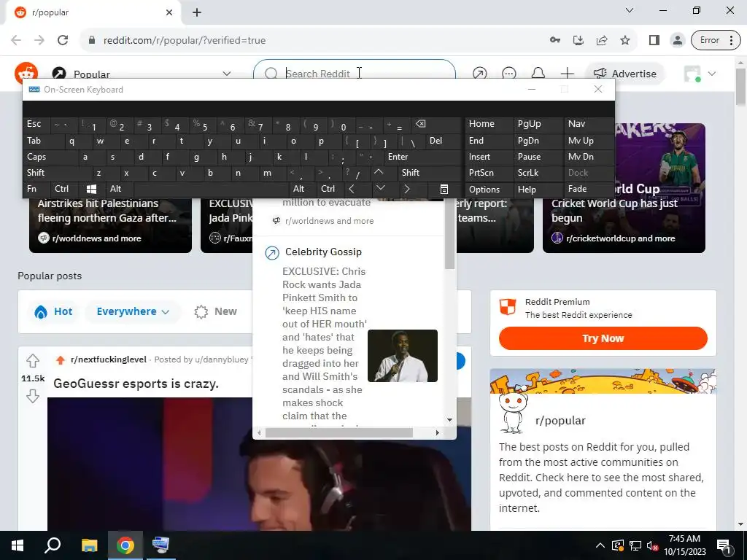Viewport: 747px width, 560px height.
Task: Click the suggestions scroll down arrow
Action: (x=449, y=420)
